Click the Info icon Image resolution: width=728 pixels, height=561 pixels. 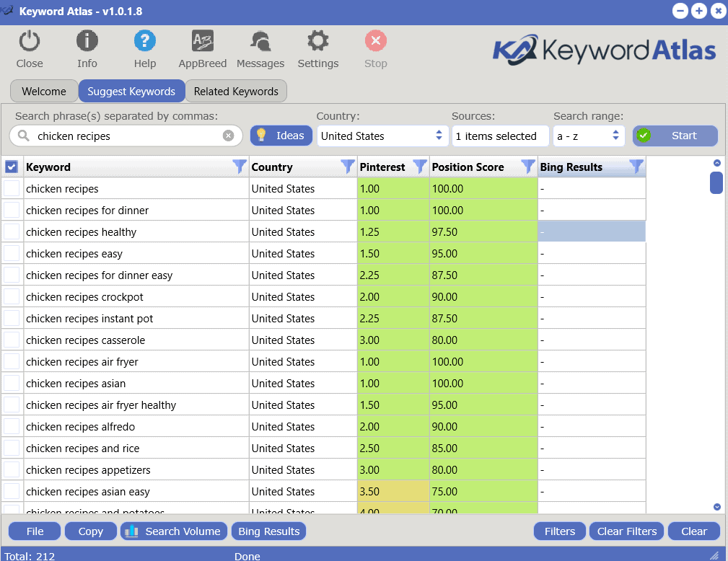(x=87, y=42)
